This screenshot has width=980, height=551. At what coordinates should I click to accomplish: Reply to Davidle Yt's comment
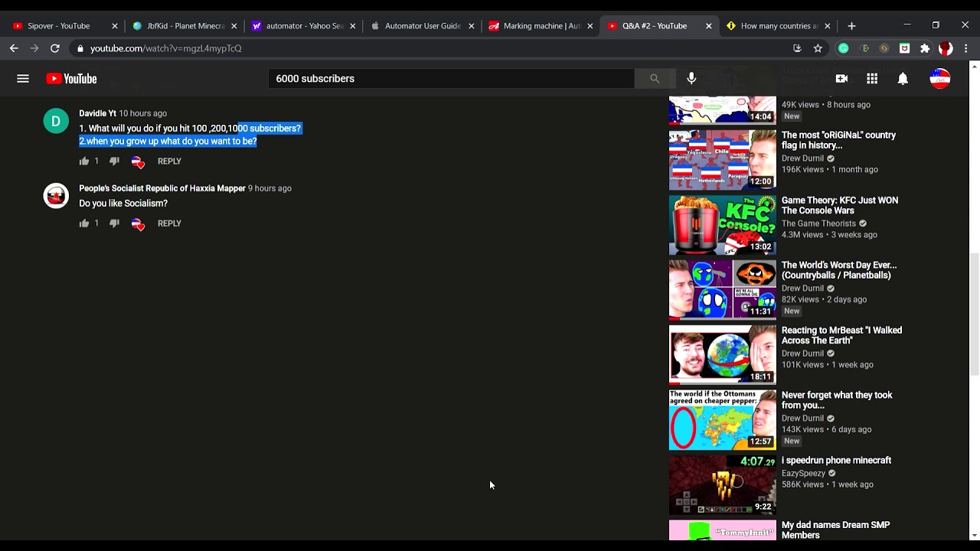[169, 161]
